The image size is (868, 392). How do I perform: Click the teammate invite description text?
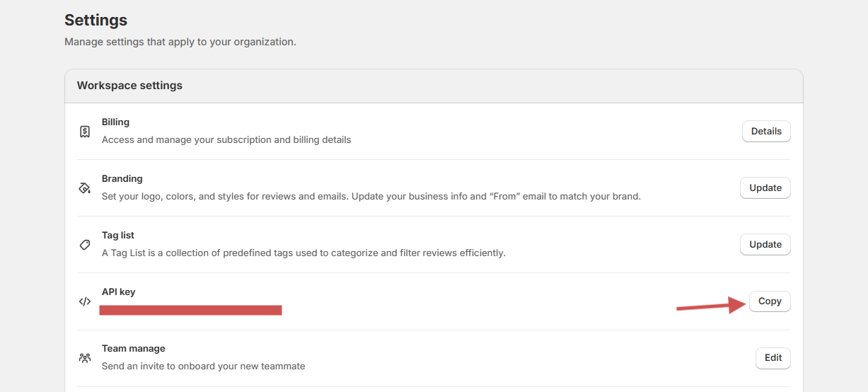[x=203, y=367]
